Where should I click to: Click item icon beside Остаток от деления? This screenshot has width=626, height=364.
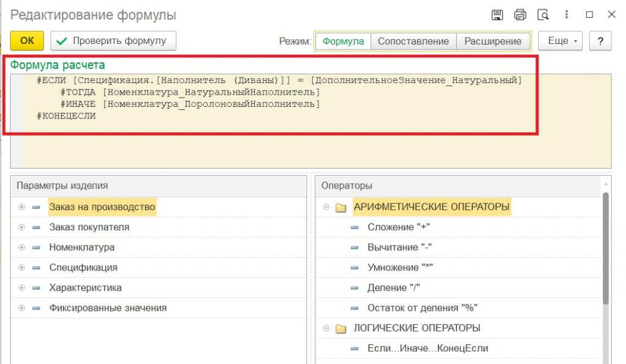click(355, 308)
